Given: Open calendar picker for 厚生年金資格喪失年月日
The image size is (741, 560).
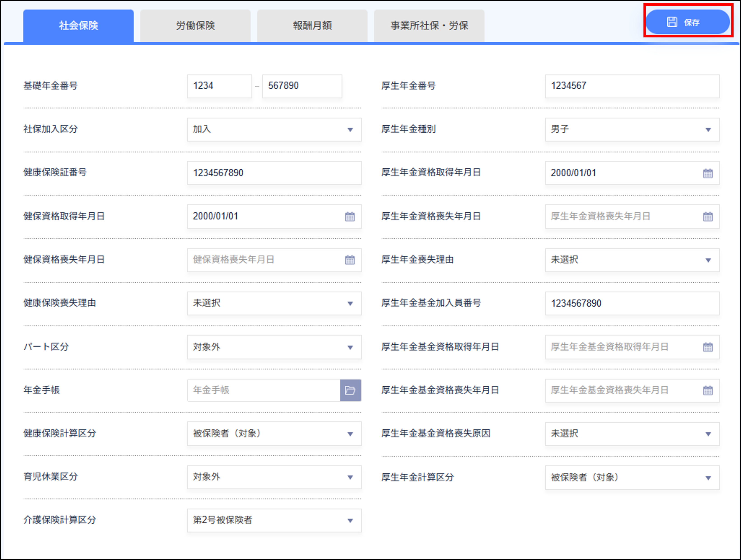Looking at the screenshot, I should point(708,217).
